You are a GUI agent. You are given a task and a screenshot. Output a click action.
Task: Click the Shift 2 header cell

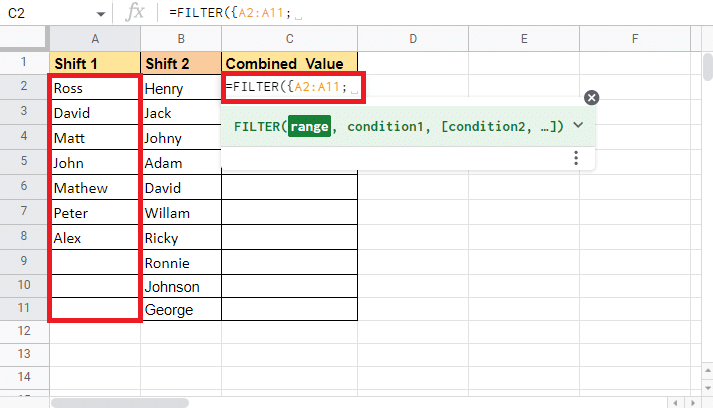point(181,63)
